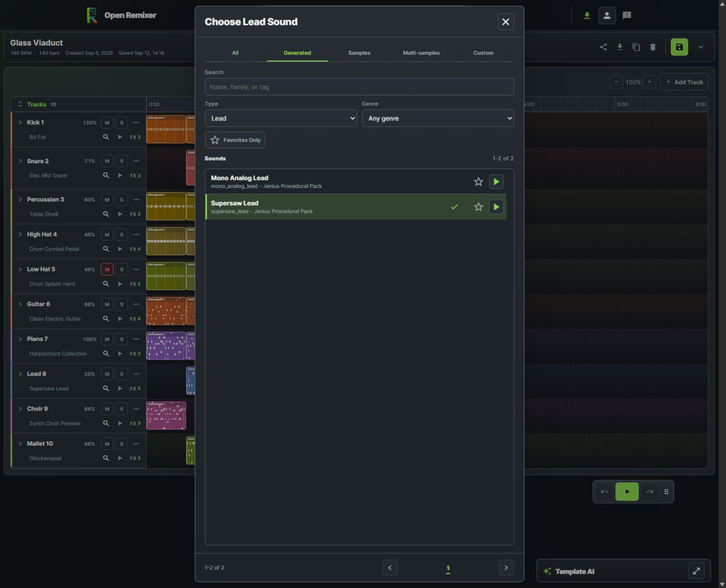Switch to the Samples tab

[x=359, y=53]
